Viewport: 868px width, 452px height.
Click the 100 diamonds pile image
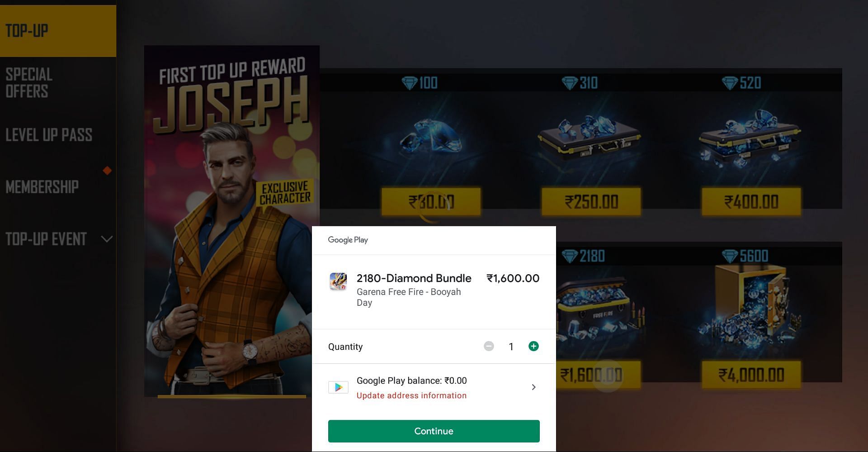431,137
